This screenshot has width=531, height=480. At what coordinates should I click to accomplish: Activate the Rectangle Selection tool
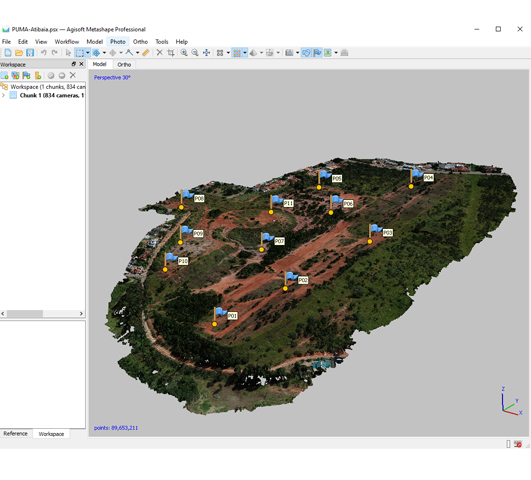tap(80, 53)
